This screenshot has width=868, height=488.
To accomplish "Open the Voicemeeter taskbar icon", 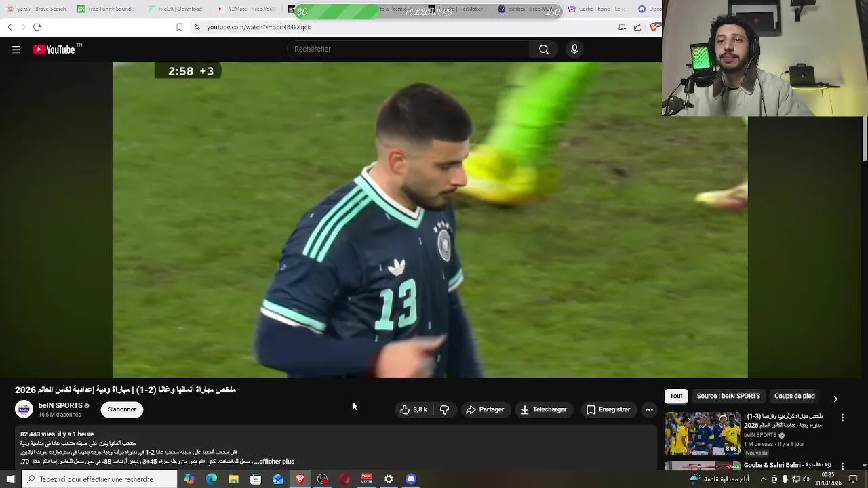I will click(367, 479).
